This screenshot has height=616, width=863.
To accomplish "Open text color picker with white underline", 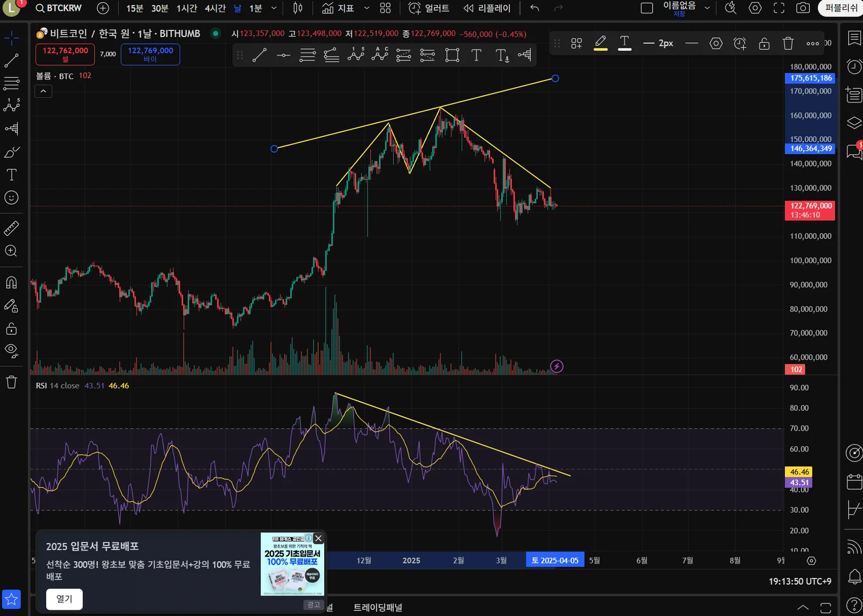I will tap(624, 43).
